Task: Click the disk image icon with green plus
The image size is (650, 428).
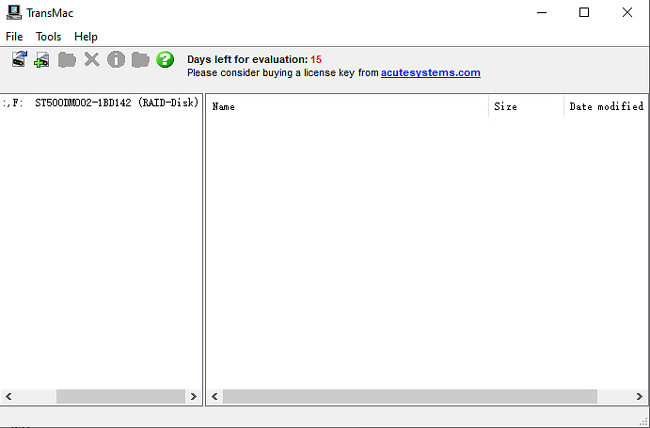Action: [x=42, y=60]
